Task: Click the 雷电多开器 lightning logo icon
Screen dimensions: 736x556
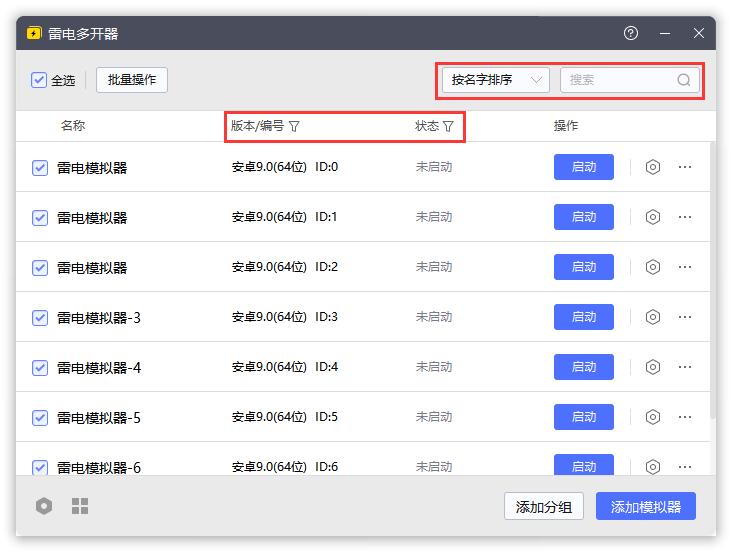Action: tap(34, 33)
